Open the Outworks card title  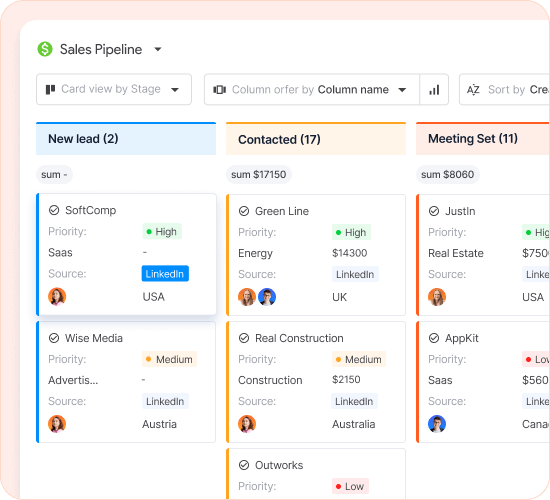click(279, 465)
